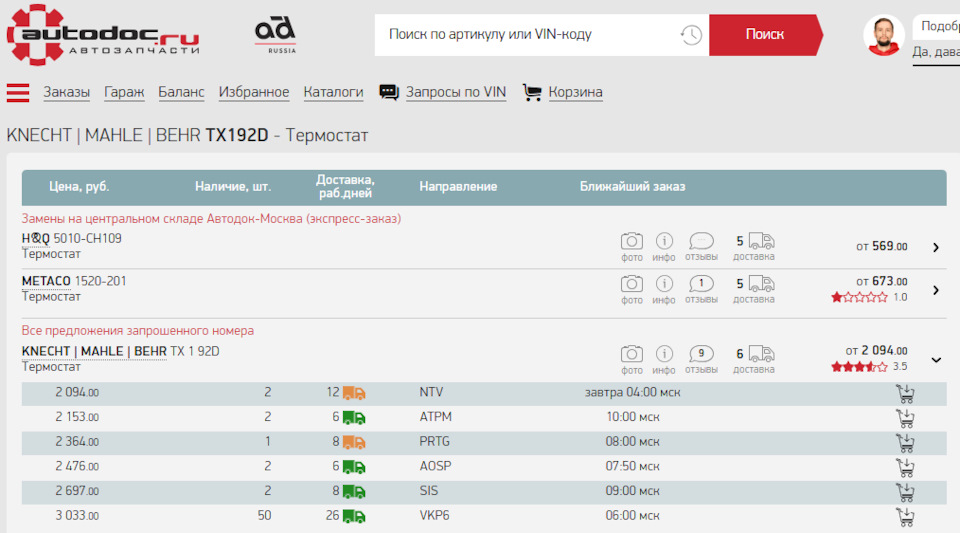Sort by Цена, руб. column header
This screenshot has width=960, height=533.
click(x=79, y=187)
